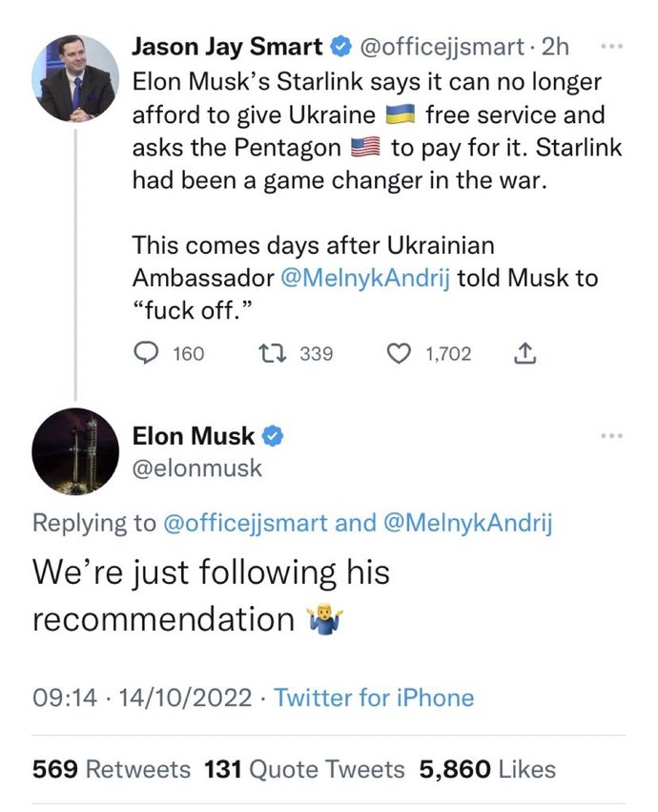View the 5,860 Likes list
This screenshot has width=658, height=812.
(x=487, y=769)
